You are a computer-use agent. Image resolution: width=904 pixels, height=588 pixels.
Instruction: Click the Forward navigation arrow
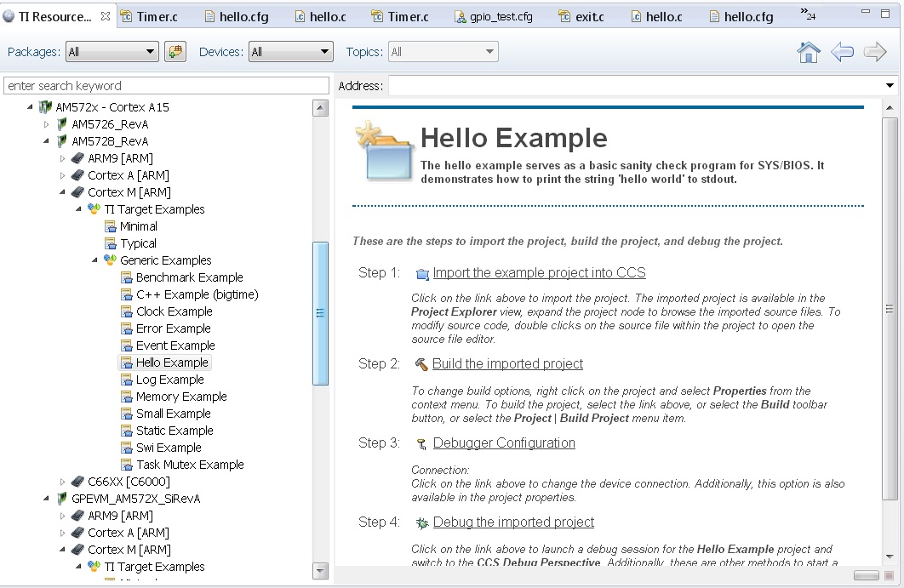tap(875, 52)
